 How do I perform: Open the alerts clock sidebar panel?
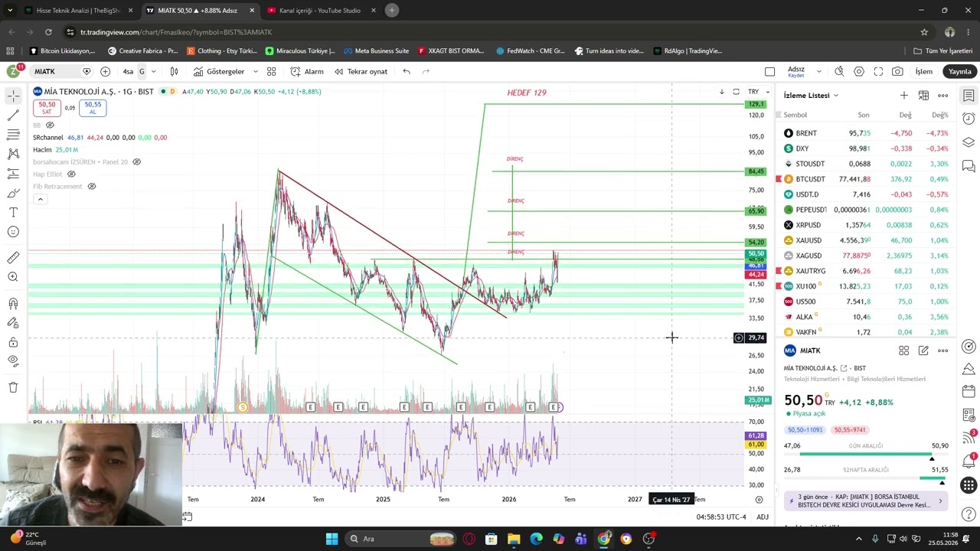pos(969,119)
